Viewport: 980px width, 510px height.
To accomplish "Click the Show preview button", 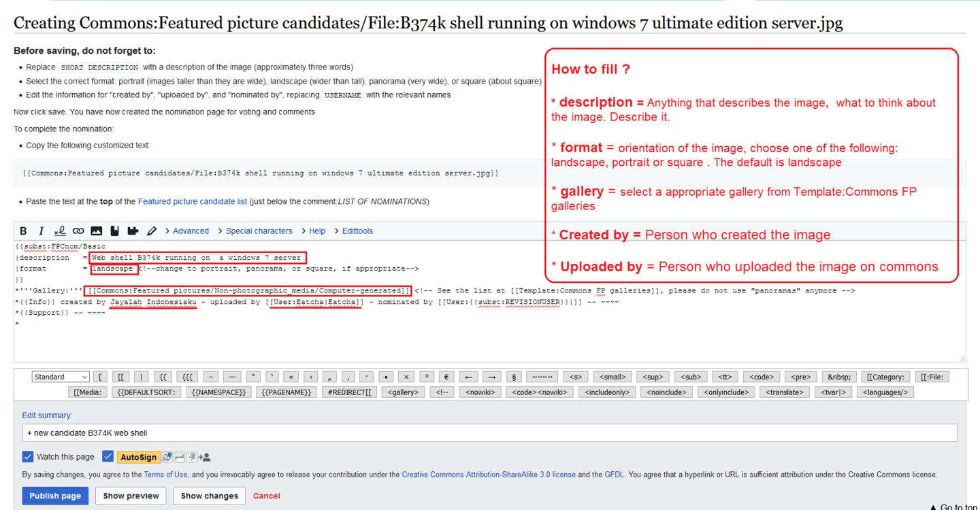I will point(131,496).
